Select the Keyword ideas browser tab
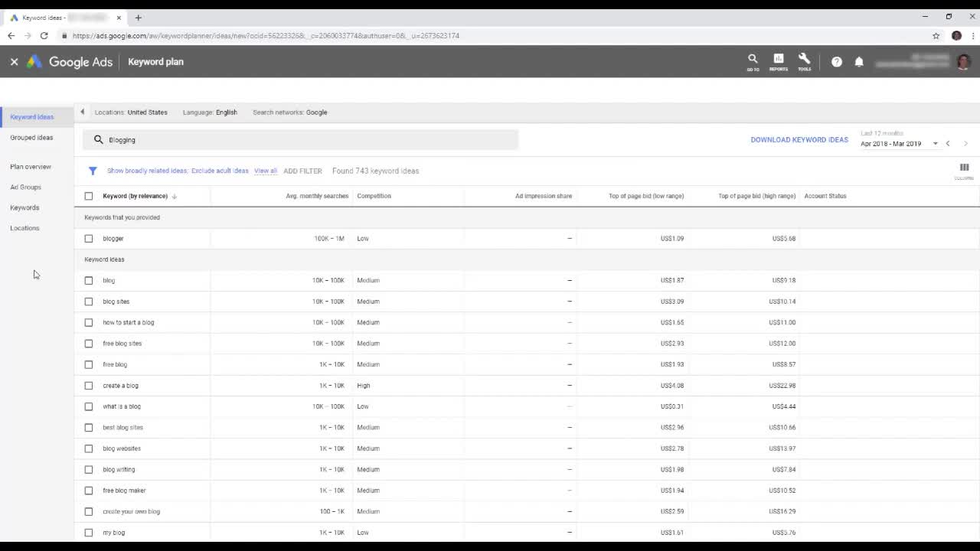The width and height of the screenshot is (980, 551). tap(65, 18)
